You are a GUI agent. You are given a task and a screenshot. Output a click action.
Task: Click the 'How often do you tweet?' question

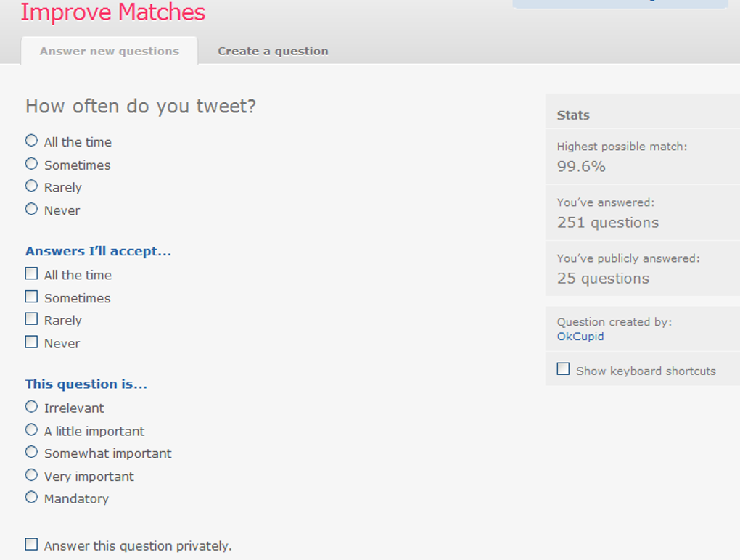click(141, 107)
